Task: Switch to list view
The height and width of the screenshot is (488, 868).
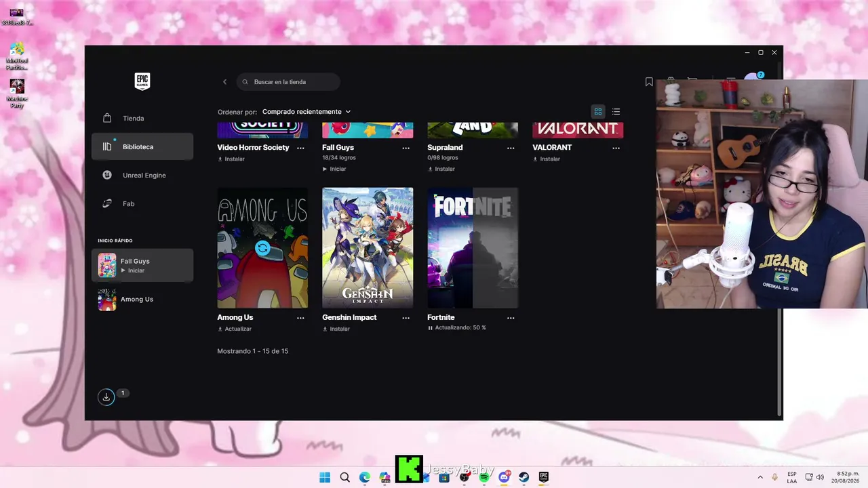Action: 616,112
